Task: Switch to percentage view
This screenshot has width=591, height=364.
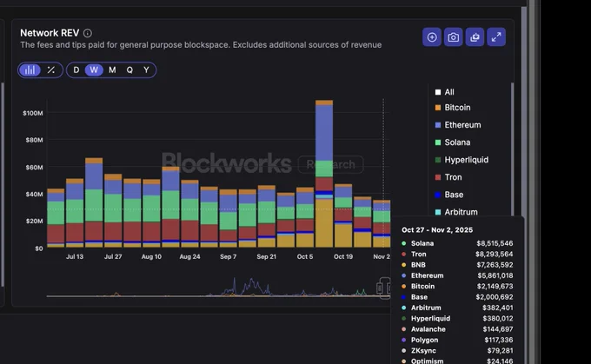Action: click(x=51, y=70)
